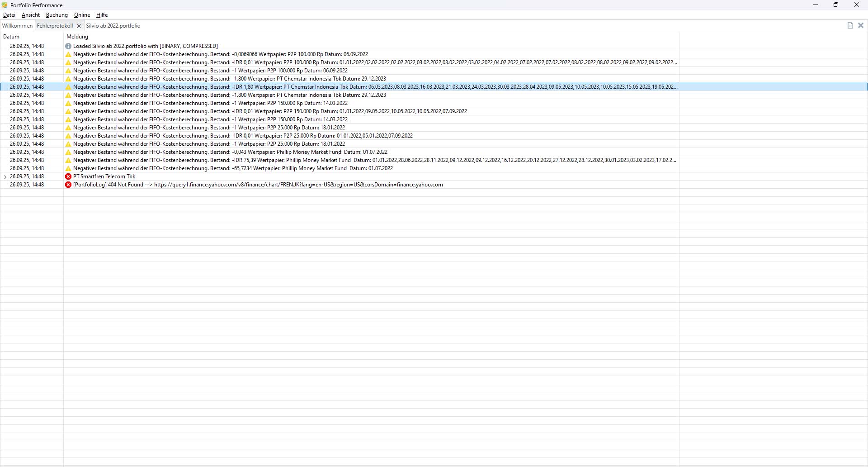Select the Phillip Money Market Fund -65,7234 row
This screenshot has width=868, height=467.
[x=233, y=168]
